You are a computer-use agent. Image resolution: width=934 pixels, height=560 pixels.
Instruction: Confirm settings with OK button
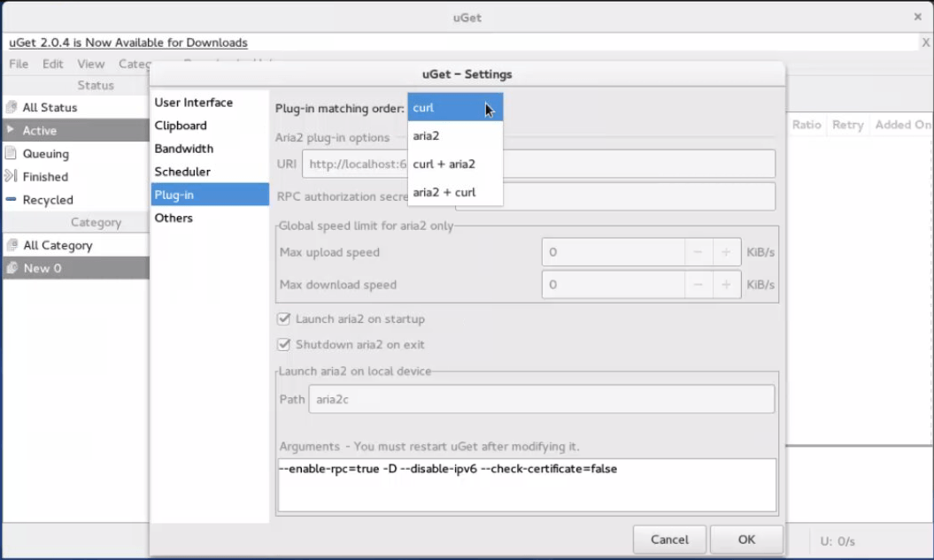(x=746, y=539)
